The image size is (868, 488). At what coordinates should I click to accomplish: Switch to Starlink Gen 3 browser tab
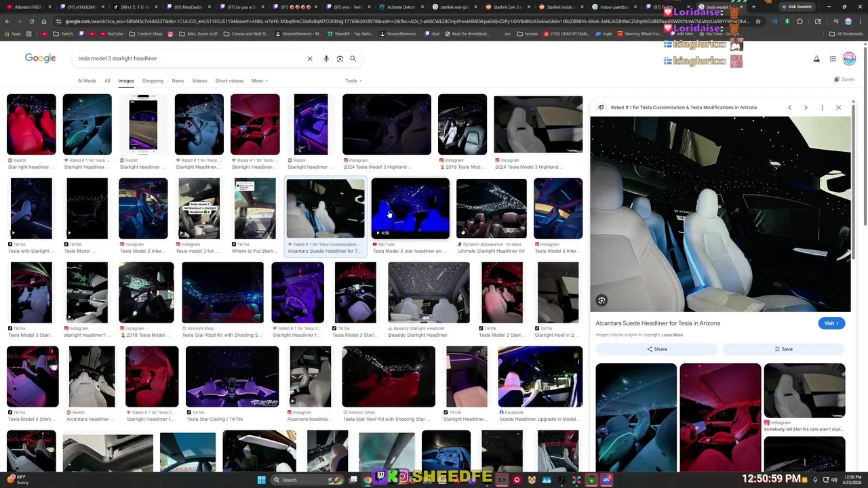tap(507, 7)
